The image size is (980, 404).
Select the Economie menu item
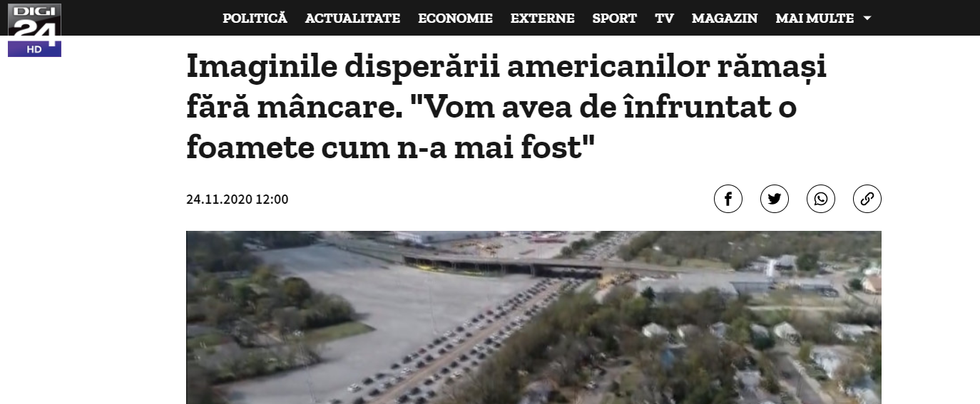point(455,19)
